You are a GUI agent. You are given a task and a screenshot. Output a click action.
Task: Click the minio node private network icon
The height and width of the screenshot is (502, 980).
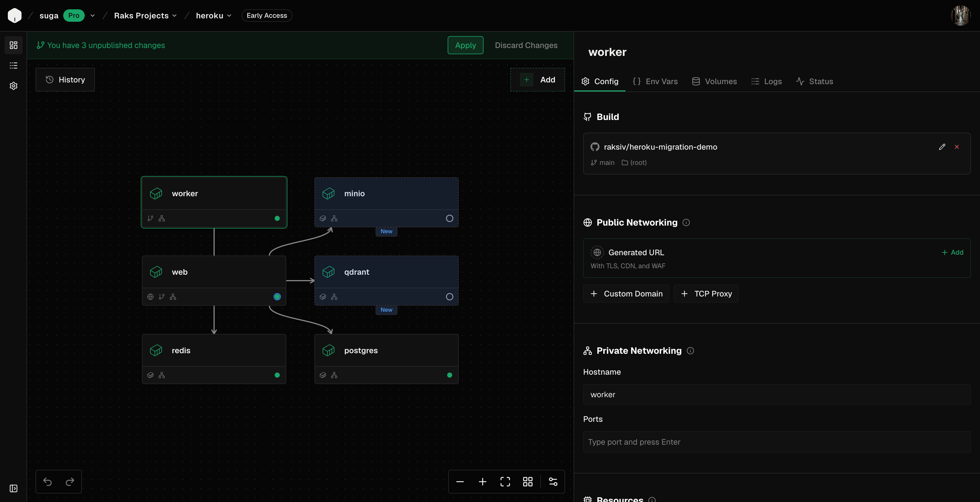(334, 219)
